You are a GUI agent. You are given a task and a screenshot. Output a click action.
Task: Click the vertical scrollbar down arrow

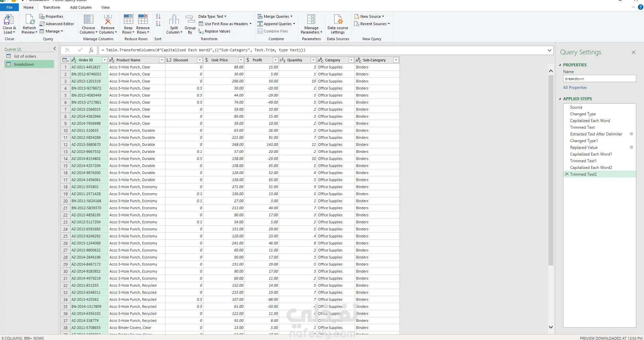(550, 327)
